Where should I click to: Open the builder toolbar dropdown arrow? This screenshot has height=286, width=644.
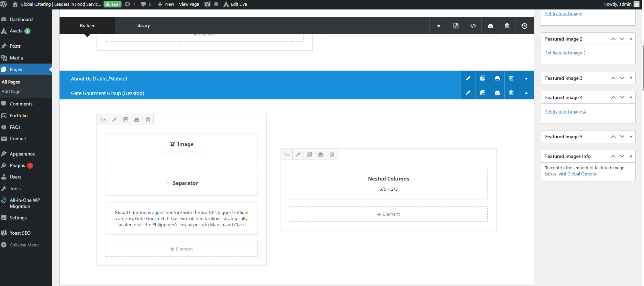click(439, 26)
